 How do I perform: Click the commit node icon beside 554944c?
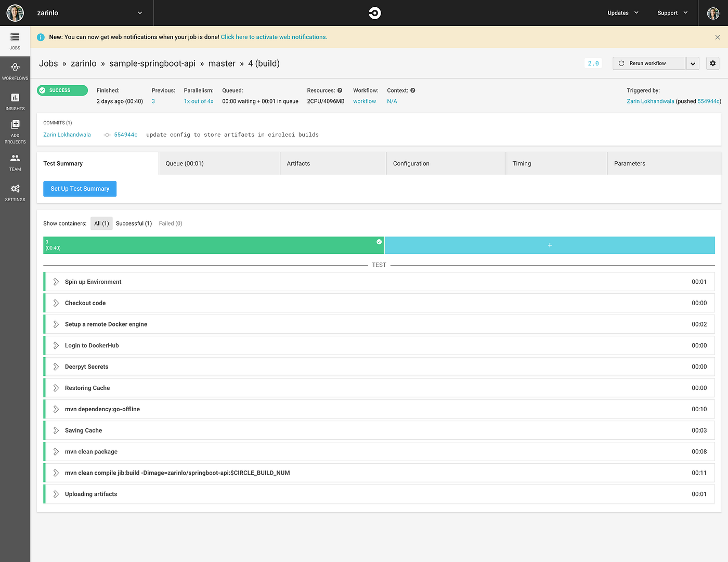coord(107,135)
